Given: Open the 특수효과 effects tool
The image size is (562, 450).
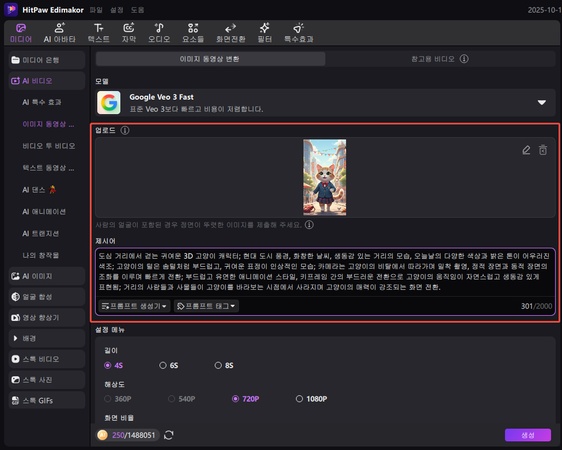Looking at the screenshot, I should coord(299,33).
